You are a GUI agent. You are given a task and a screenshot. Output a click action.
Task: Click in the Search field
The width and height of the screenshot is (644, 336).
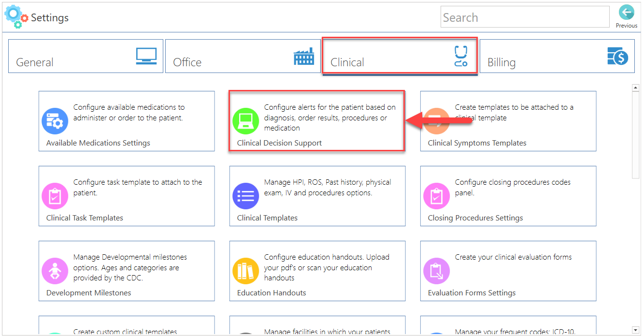click(525, 17)
